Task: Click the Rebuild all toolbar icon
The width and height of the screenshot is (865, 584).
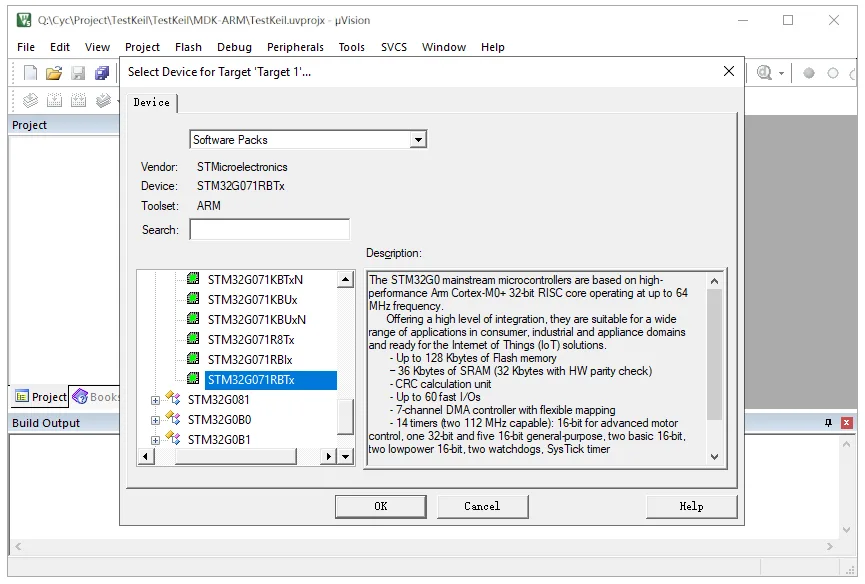Action: click(78, 100)
